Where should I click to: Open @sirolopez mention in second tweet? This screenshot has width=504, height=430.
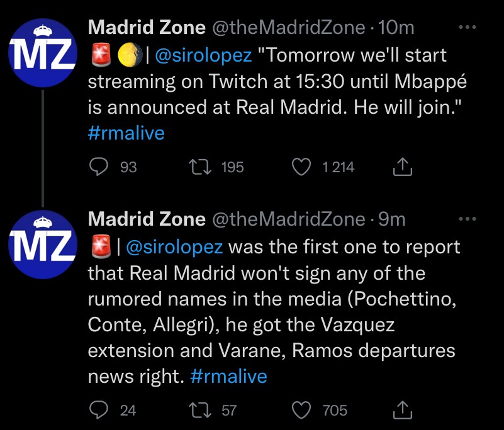tap(174, 247)
